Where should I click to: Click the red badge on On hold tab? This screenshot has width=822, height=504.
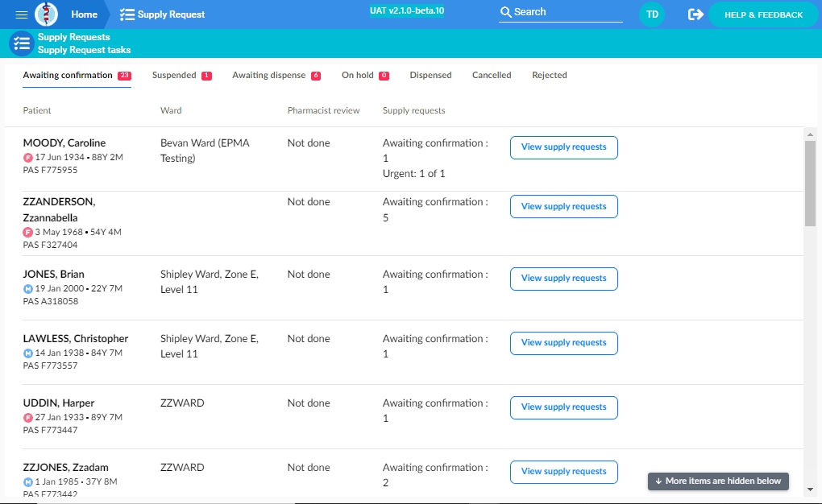point(384,76)
